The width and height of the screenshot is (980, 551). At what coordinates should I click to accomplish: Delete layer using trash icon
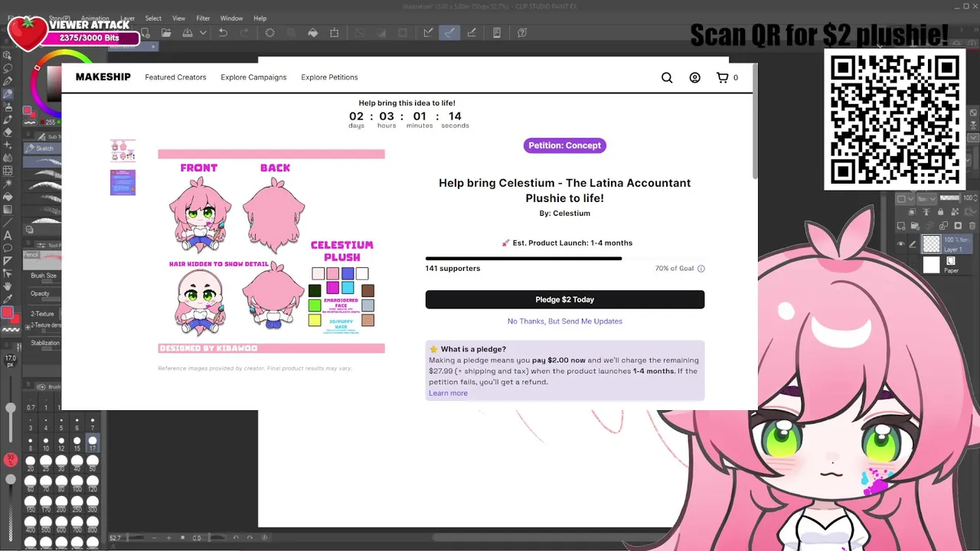972,226
